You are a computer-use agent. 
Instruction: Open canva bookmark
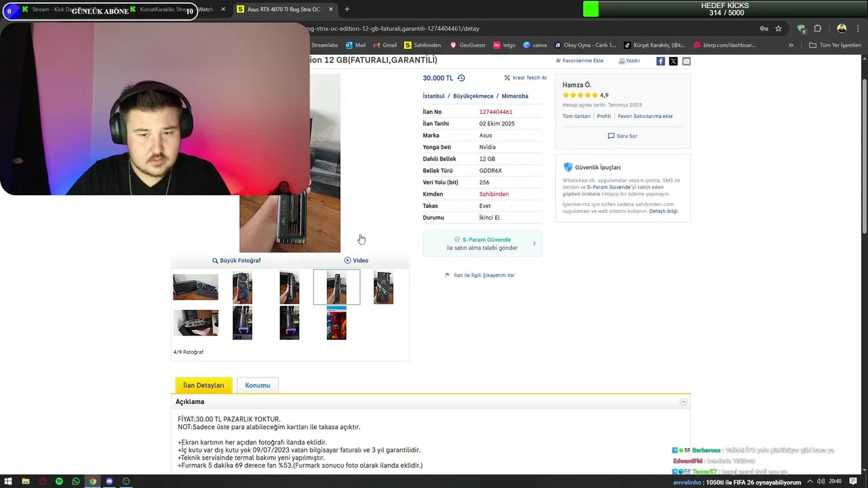535,45
